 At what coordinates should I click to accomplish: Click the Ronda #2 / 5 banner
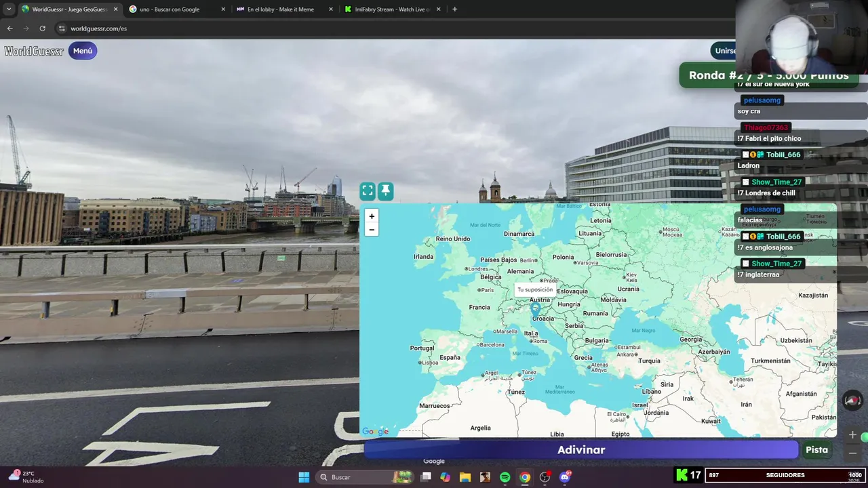768,75
